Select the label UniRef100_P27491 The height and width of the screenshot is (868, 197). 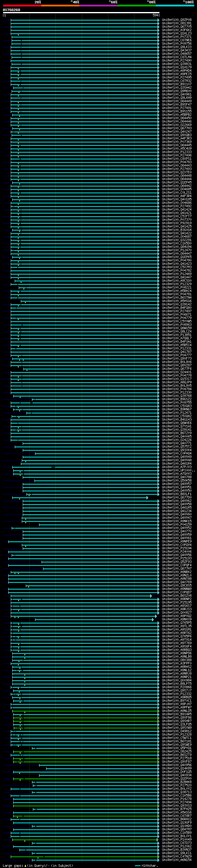[x=177, y=108]
